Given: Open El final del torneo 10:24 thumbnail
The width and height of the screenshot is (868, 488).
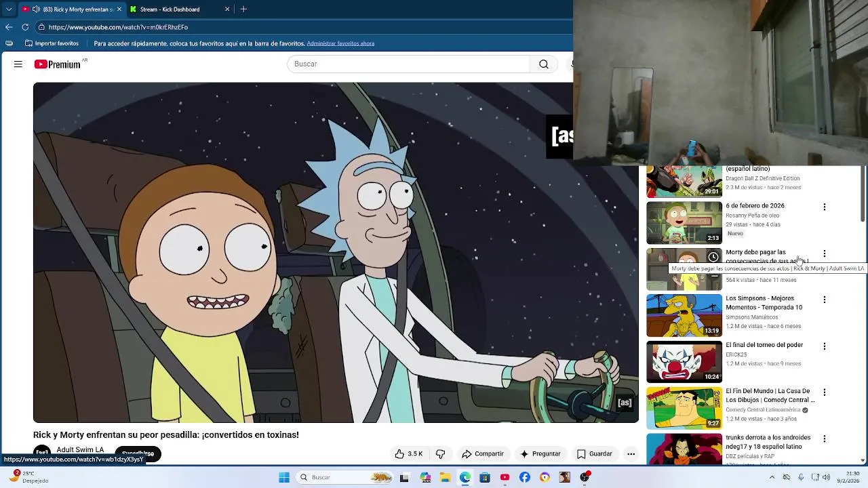Looking at the screenshot, I should [684, 361].
